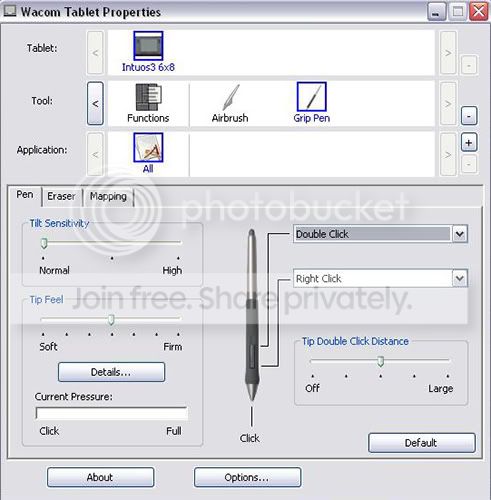491x500 pixels.
Task: Click the Application list right arrow
Action: coord(448,154)
